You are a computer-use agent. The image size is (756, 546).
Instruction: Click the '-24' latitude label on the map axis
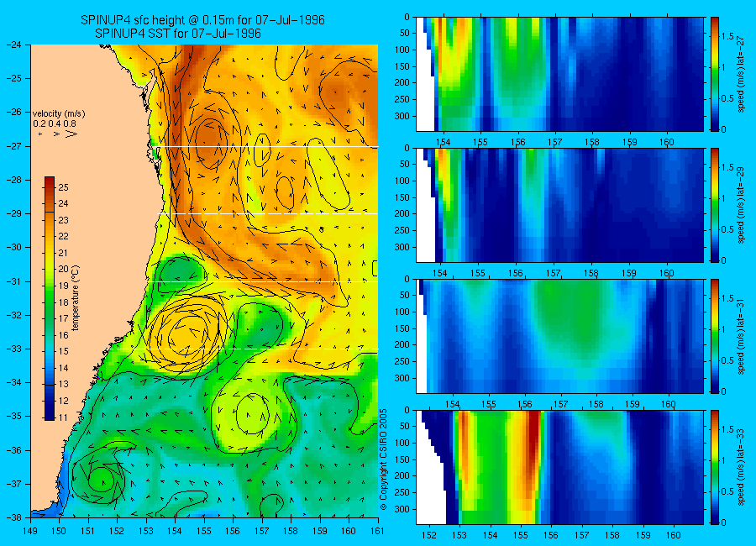point(14,45)
